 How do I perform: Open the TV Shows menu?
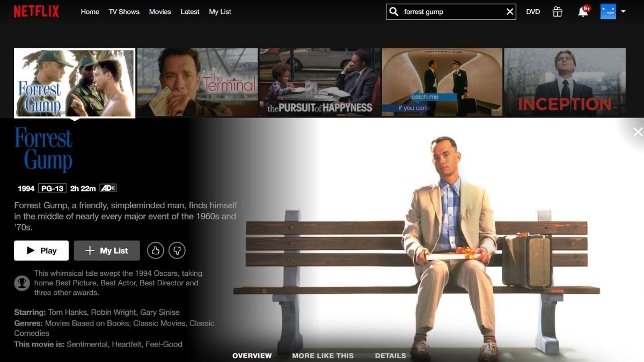point(124,12)
